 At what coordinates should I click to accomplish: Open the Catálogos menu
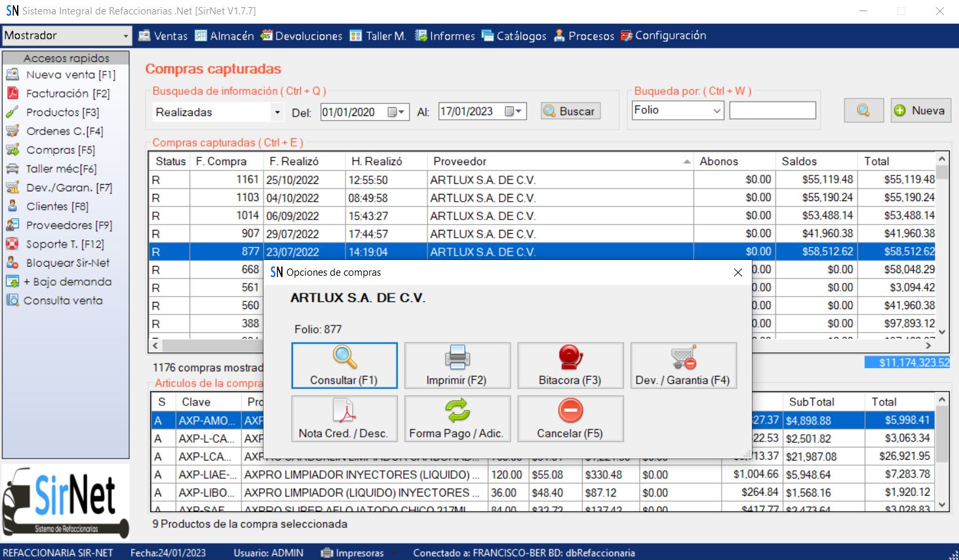coord(514,36)
